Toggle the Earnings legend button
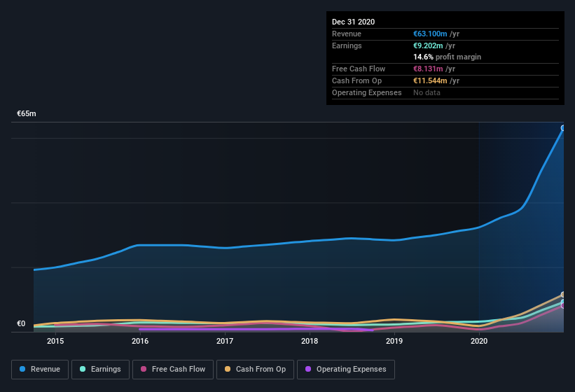575x392 pixels. [x=100, y=370]
